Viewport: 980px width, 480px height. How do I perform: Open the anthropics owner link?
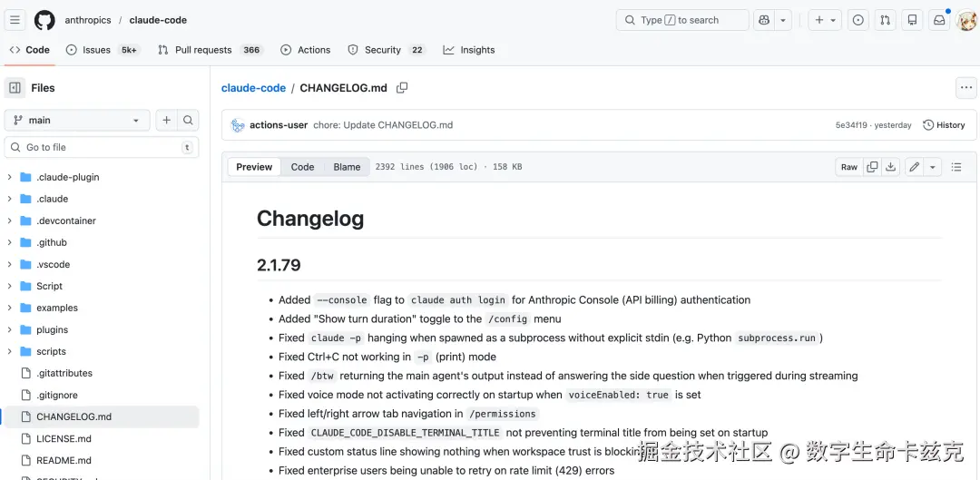point(88,20)
